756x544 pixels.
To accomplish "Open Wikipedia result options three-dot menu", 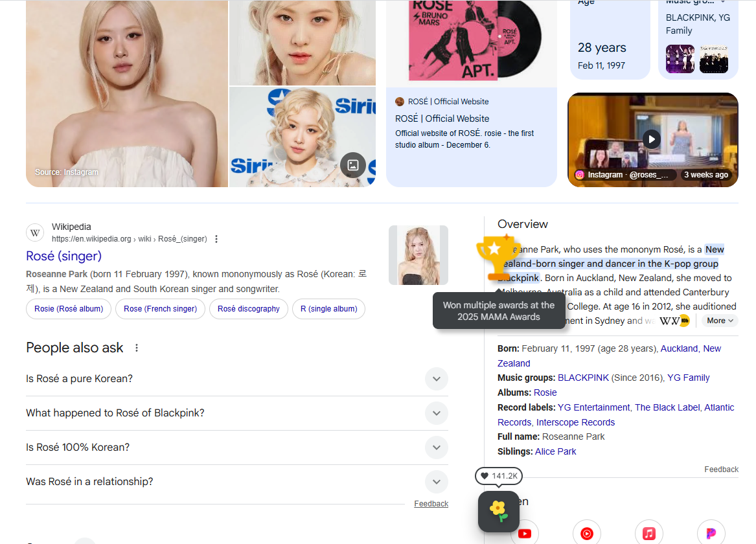I will pos(216,239).
